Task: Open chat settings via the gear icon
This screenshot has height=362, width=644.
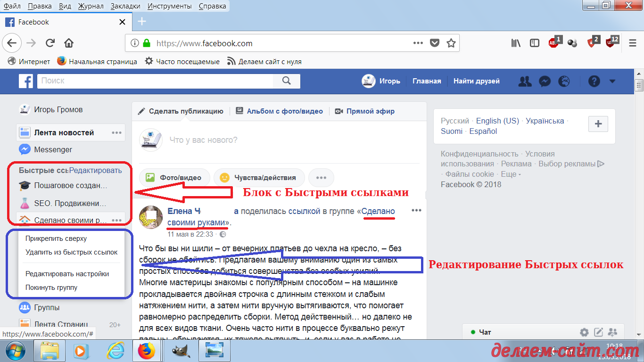Action: click(x=584, y=332)
